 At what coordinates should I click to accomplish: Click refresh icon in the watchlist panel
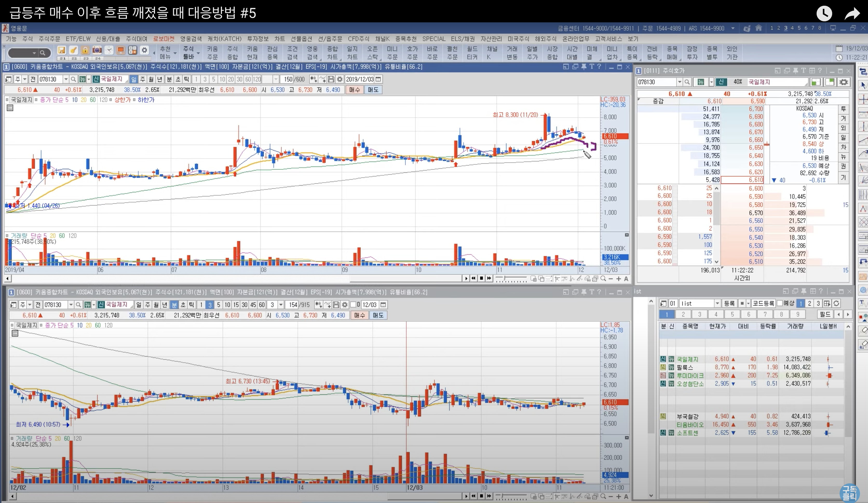[x=836, y=303]
